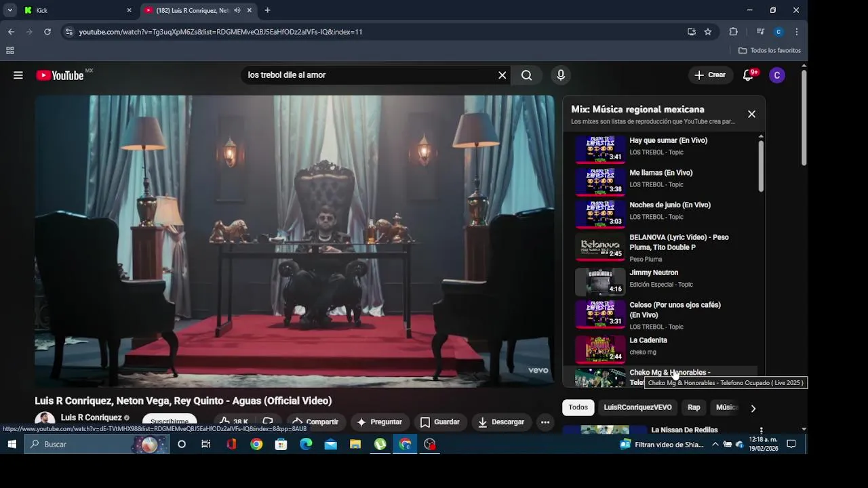Image resolution: width=868 pixels, height=488 pixels.
Task: Click the video player area
Action: pos(294,241)
